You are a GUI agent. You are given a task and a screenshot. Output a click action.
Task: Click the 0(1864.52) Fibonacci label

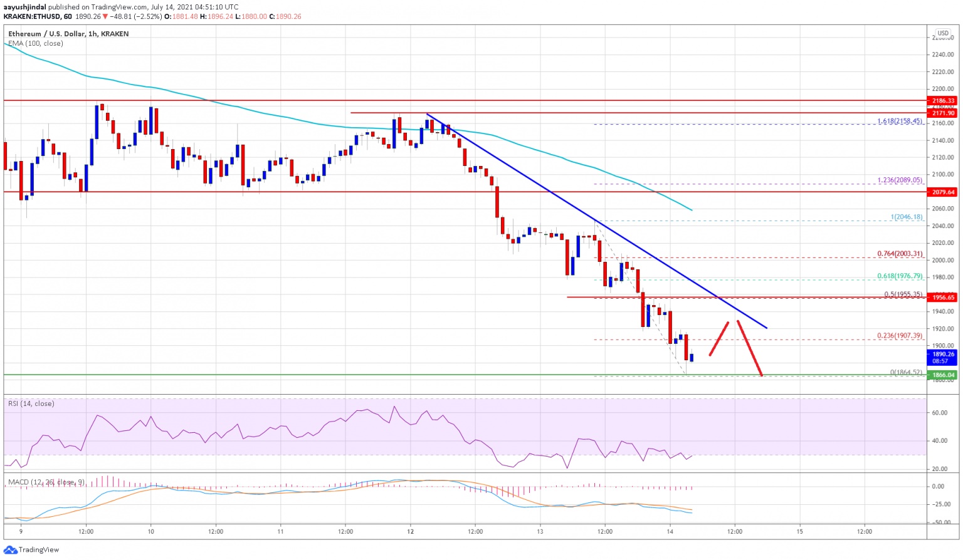click(x=907, y=373)
